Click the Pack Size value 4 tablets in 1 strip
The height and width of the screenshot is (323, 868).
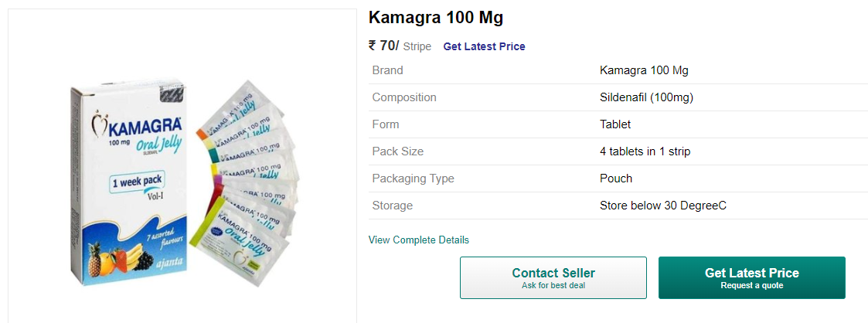tap(645, 151)
